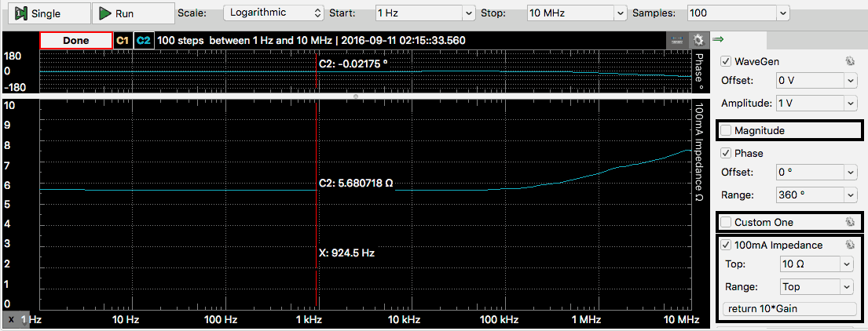Open the Custom One settings gear
Viewport: 868px width, 331px height.
[x=850, y=222]
